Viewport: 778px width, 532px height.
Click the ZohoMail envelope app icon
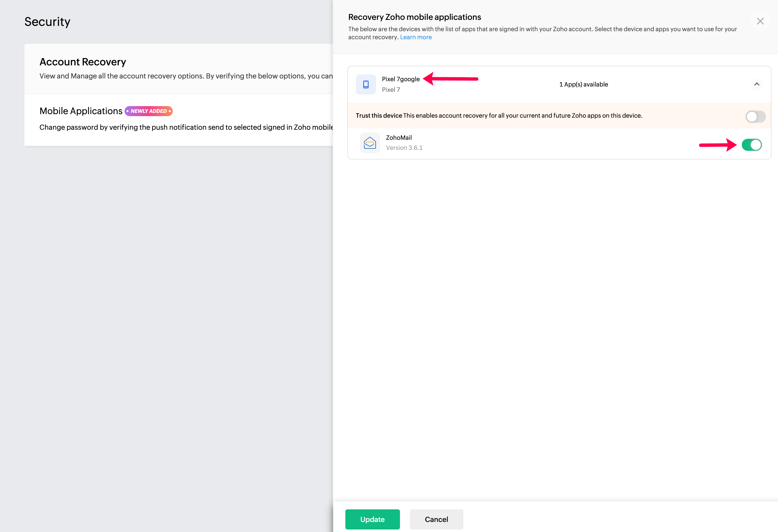(x=370, y=143)
